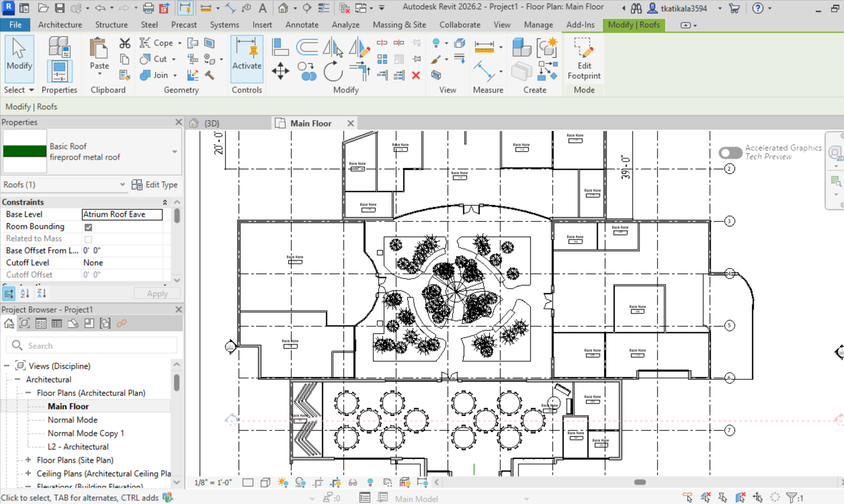Image resolution: width=844 pixels, height=504 pixels.
Task: Toggle Select Pinned Elements icon
Action: click(x=723, y=498)
